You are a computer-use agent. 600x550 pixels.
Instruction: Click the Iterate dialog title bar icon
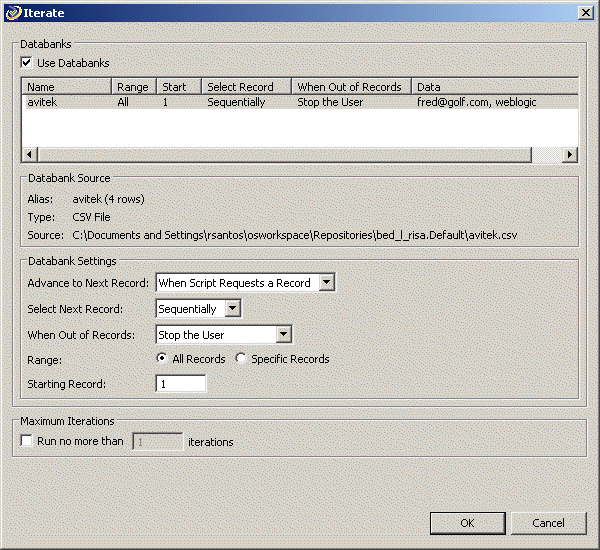13,13
